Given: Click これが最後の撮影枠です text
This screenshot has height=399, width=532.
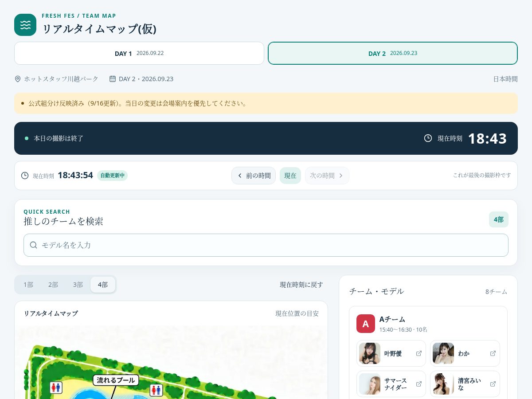Looking at the screenshot, I should (x=482, y=176).
